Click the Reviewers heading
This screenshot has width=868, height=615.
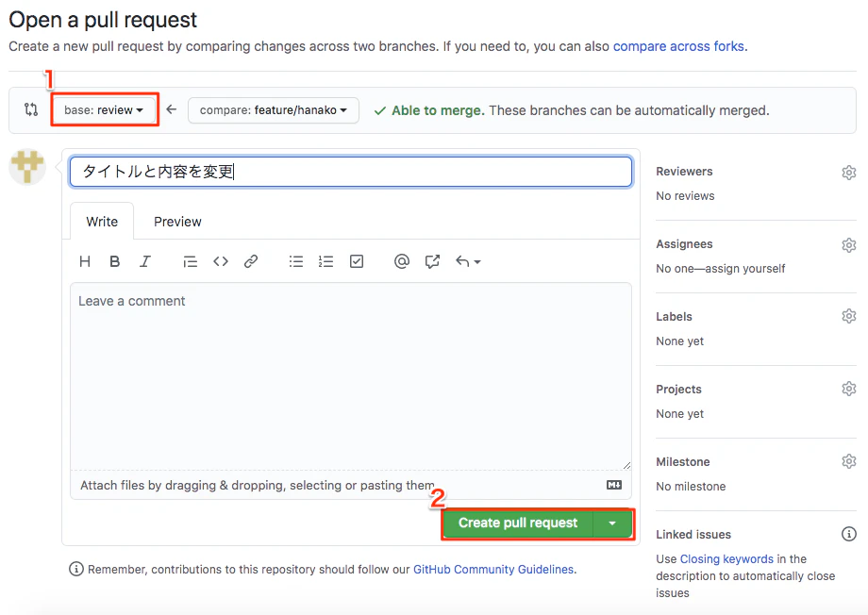(x=684, y=172)
